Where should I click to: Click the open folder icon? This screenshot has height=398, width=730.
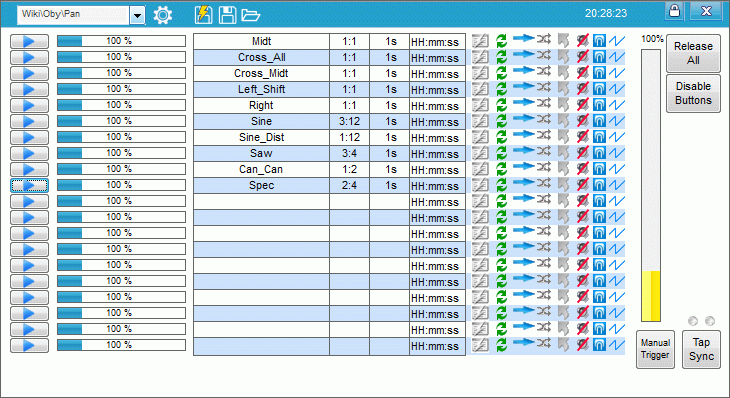250,15
